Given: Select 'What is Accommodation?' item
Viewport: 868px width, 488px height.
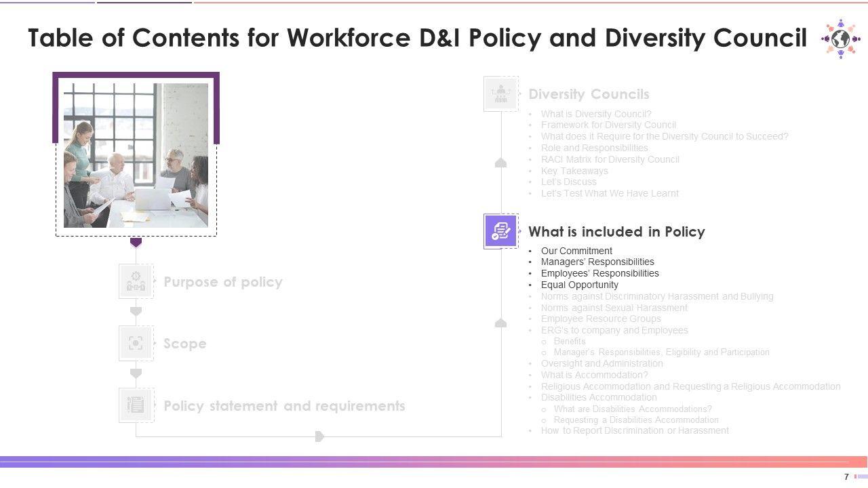Looking at the screenshot, I should coord(595,375).
